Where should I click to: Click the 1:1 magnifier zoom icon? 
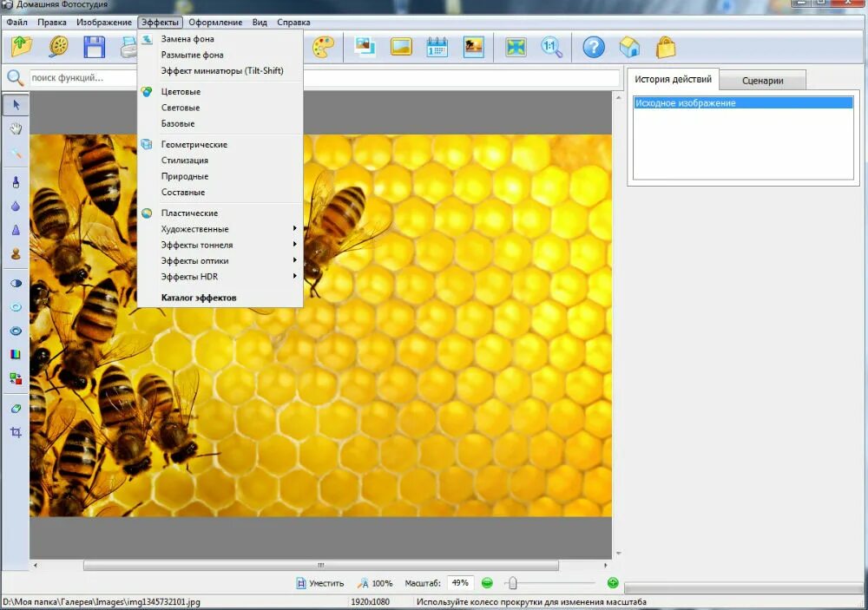[551, 47]
